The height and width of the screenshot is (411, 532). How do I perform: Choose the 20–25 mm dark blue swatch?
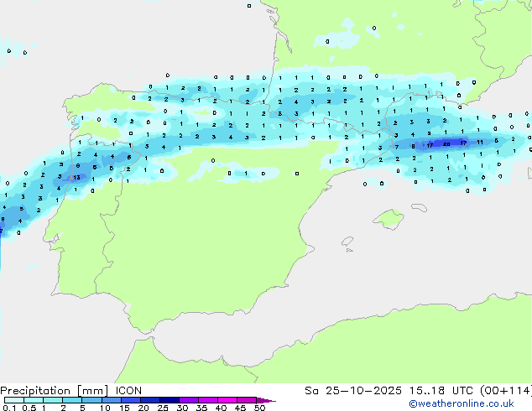(x=150, y=400)
